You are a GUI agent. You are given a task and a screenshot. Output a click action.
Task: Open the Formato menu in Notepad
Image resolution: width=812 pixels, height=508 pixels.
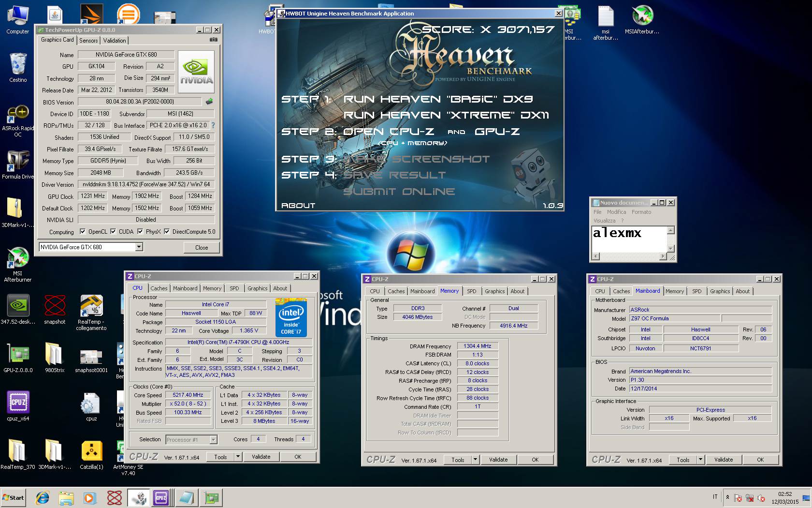pyautogui.click(x=641, y=212)
